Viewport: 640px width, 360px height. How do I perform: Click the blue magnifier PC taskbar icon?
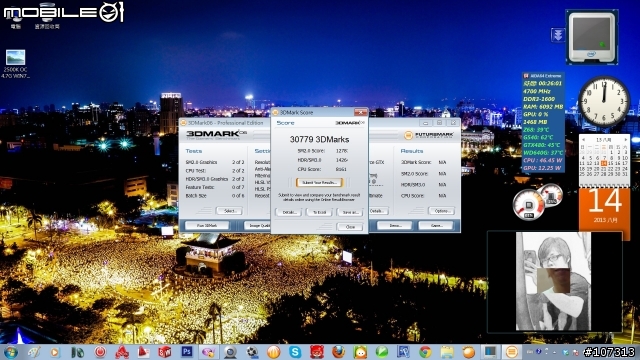tap(403, 351)
